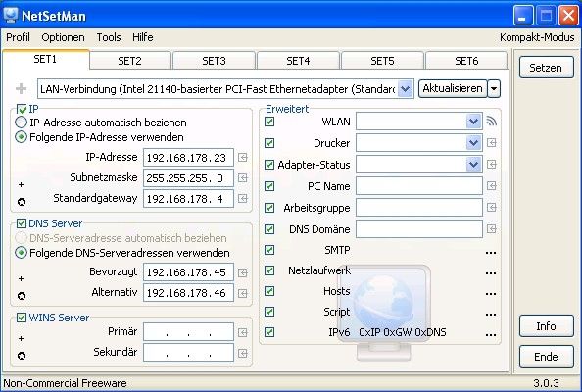Toggle the WINS Server checkbox

(x=22, y=318)
